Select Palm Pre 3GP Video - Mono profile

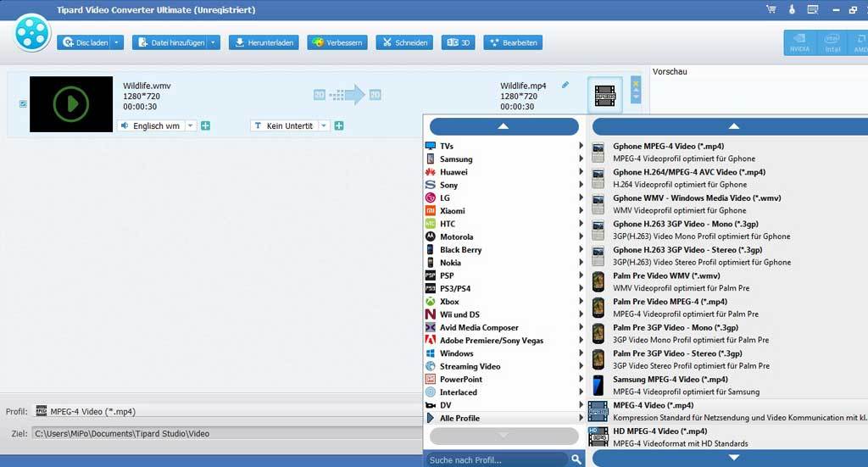[727, 334]
